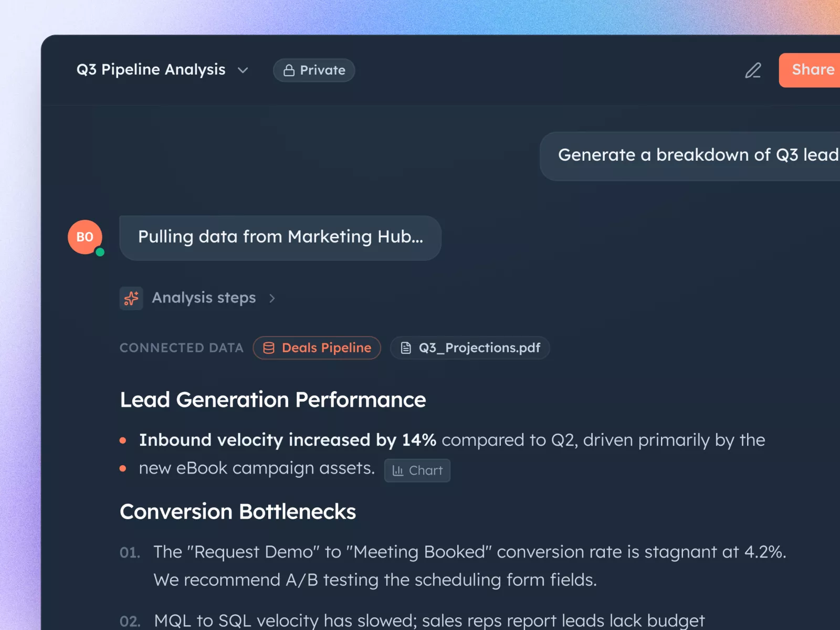Click the bar chart icon in Chart chip
This screenshot has height=630, width=840.
[x=398, y=471]
